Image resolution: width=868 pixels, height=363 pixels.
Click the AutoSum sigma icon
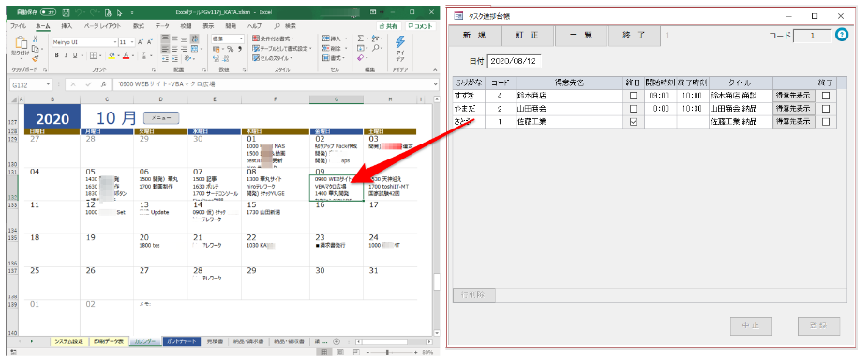(361, 38)
